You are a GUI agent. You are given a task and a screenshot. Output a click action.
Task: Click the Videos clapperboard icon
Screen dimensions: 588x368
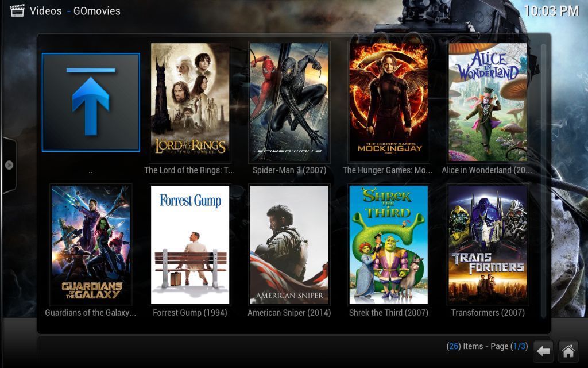click(17, 10)
